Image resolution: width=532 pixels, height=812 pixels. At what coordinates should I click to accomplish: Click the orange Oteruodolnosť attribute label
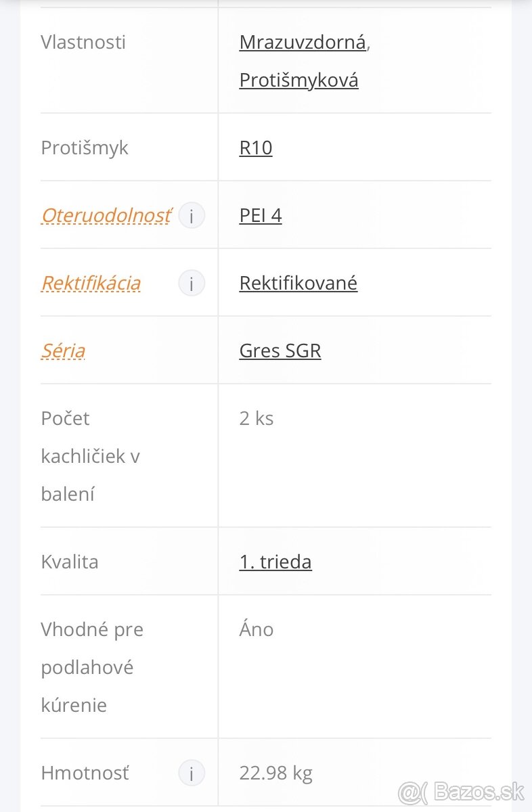(x=106, y=215)
